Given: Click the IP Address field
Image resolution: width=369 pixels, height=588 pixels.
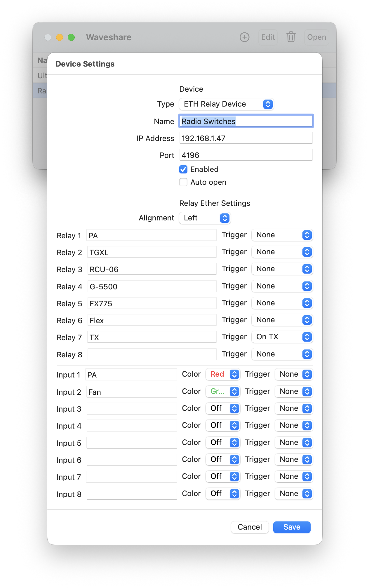Looking at the screenshot, I should pyautogui.click(x=246, y=138).
